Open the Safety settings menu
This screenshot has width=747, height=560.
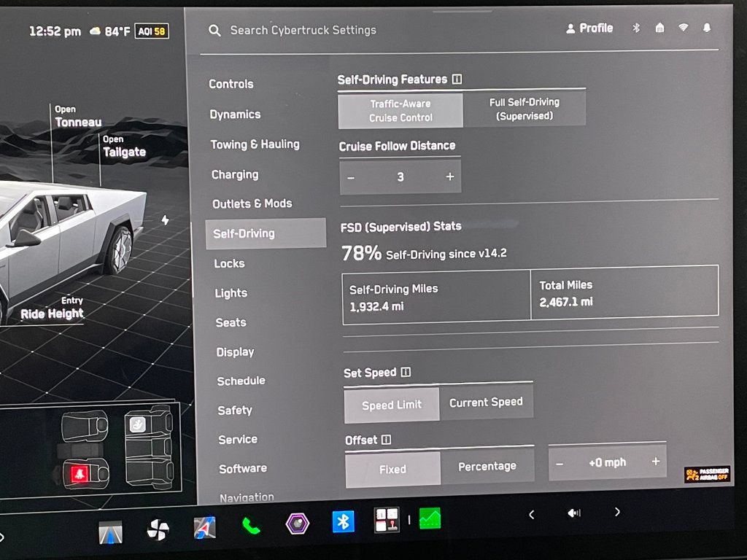235,410
